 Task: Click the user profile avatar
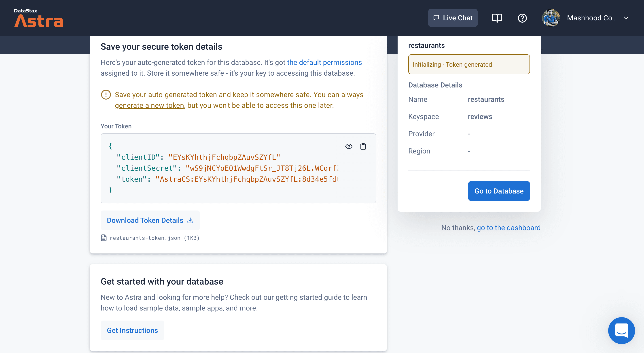tap(551, 18)
